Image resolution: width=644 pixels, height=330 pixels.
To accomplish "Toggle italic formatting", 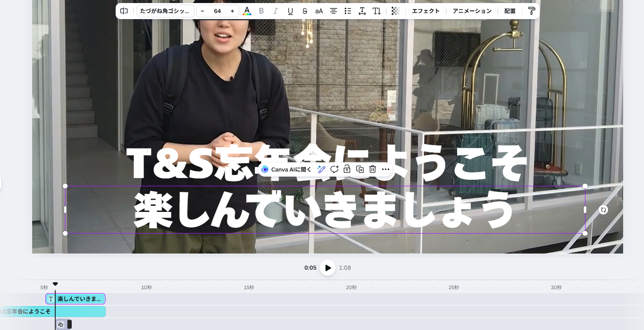I will [x=275, y=11].
